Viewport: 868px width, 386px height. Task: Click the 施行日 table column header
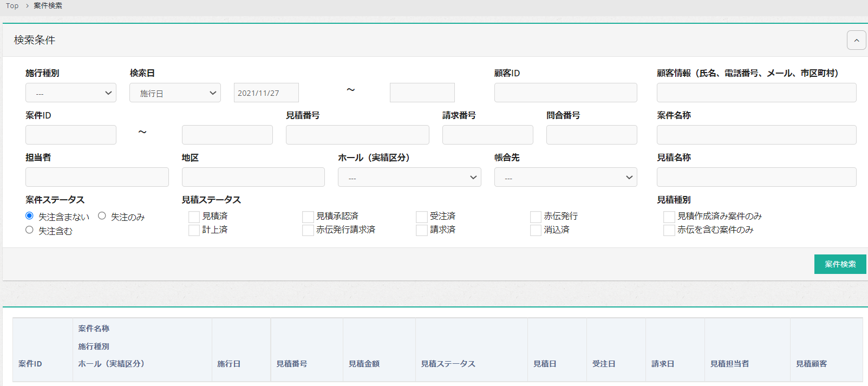pyautogui.click(x=229, y=364)
